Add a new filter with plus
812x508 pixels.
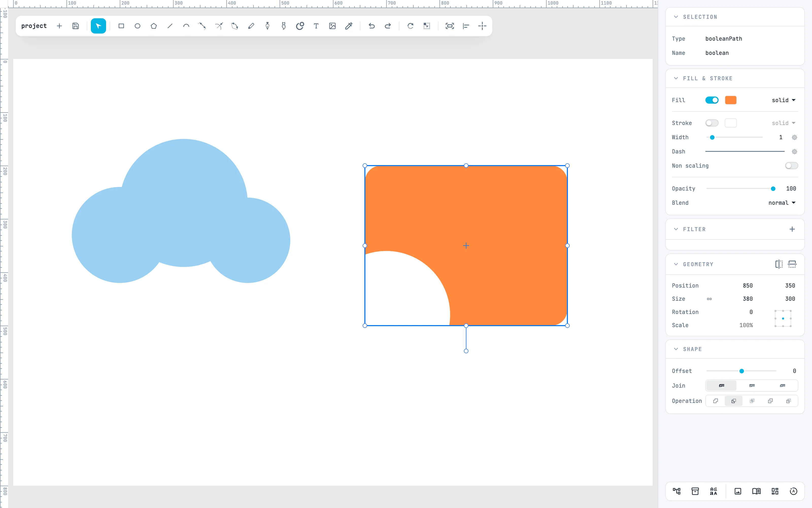pyautogui.click(x=792, y=229)
